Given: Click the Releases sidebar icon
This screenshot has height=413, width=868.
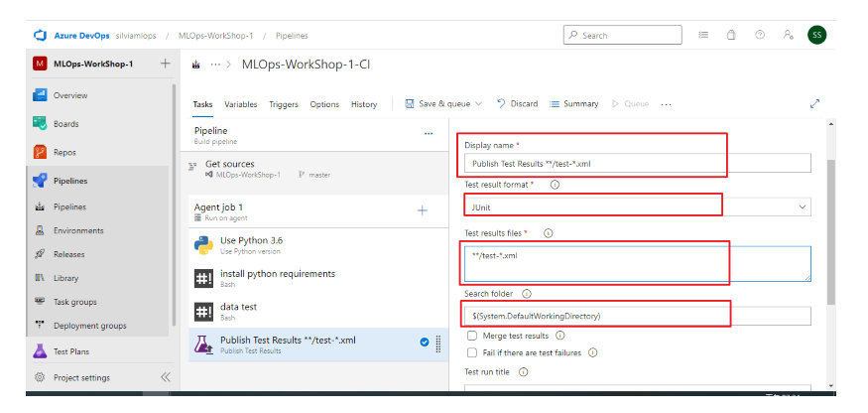Looking at the screenshot, I should 40,254.
